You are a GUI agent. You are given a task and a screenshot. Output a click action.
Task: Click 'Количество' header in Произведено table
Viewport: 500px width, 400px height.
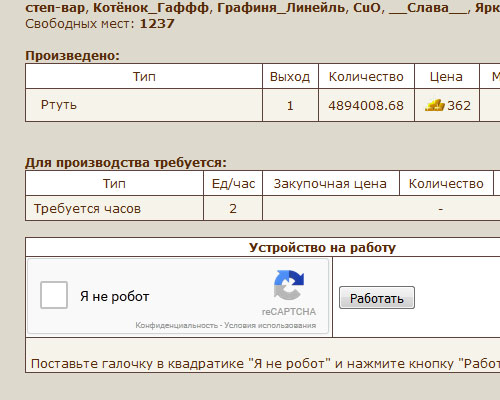[x=366, y=77]
